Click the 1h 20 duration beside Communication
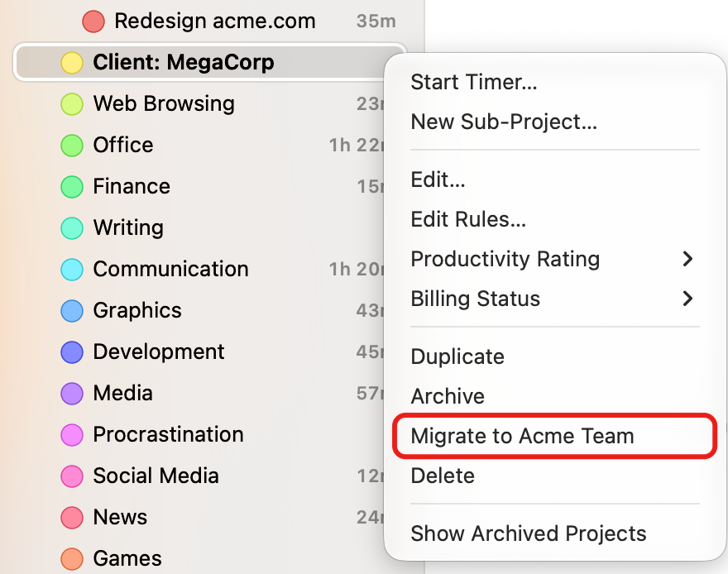This screenshot has width=728, height=574. click(357, 269)
